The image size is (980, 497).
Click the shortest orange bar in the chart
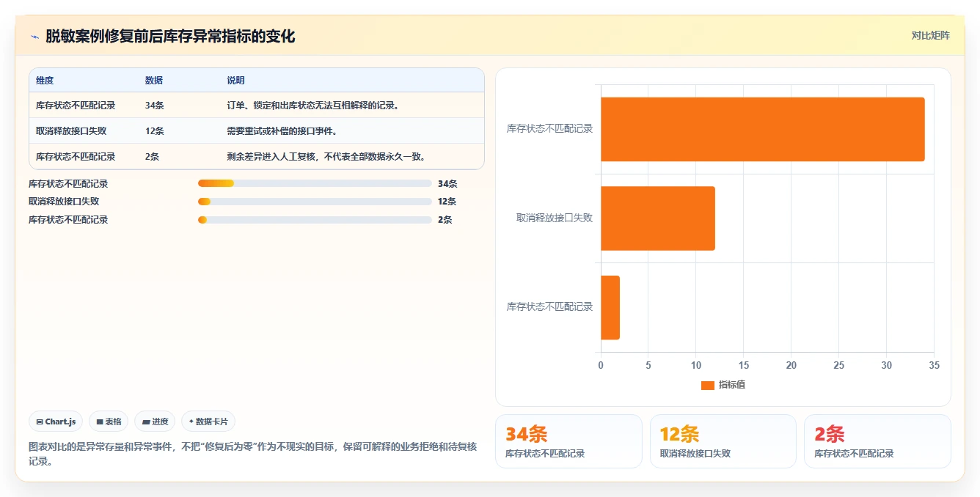point(610,307)
